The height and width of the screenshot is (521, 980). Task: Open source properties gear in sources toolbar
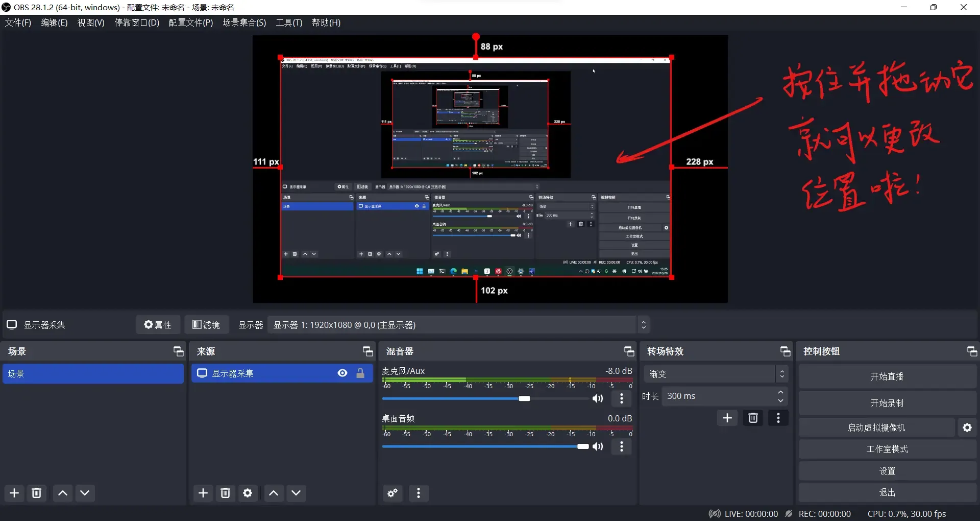[248, 493]
